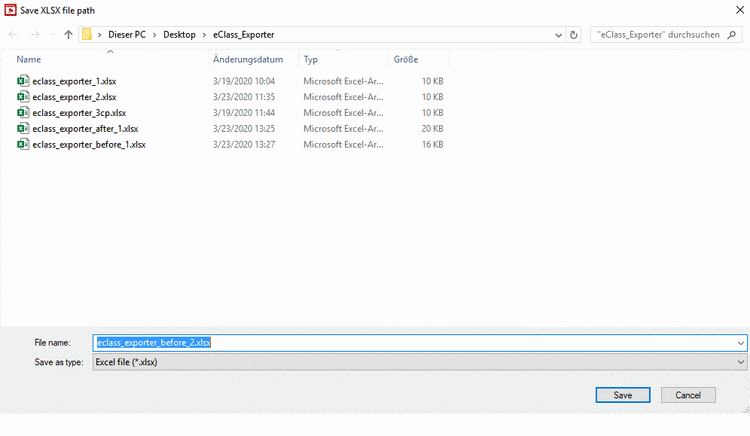Select file eclass_exporter_2.xlsx
This screenshot has width=750, height=436.
74,97
